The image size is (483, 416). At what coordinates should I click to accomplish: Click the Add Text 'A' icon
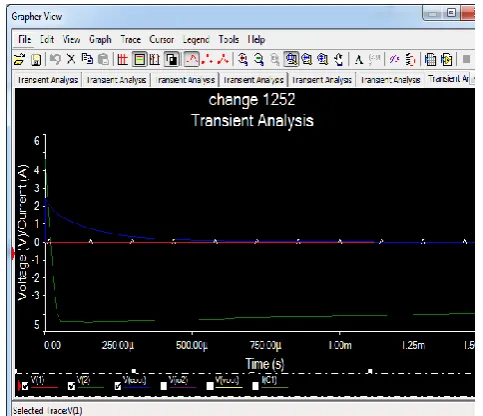359,60
